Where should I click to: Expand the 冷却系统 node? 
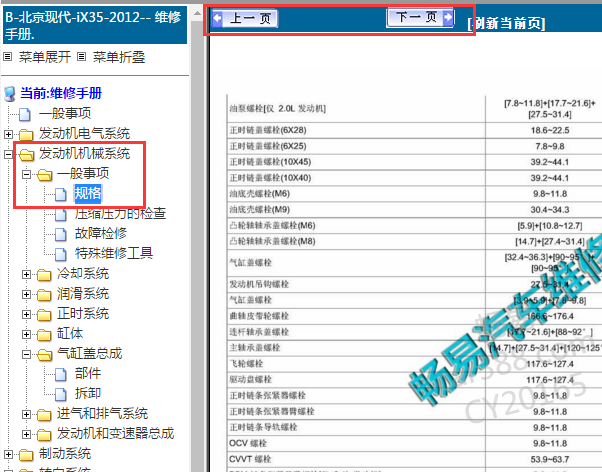tap(26, 274)
